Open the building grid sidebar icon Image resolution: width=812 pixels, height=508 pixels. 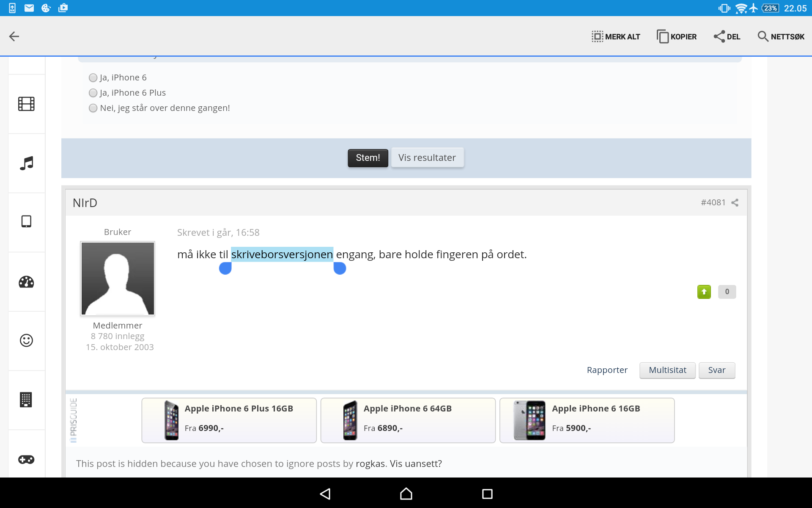tap(26, 400)
